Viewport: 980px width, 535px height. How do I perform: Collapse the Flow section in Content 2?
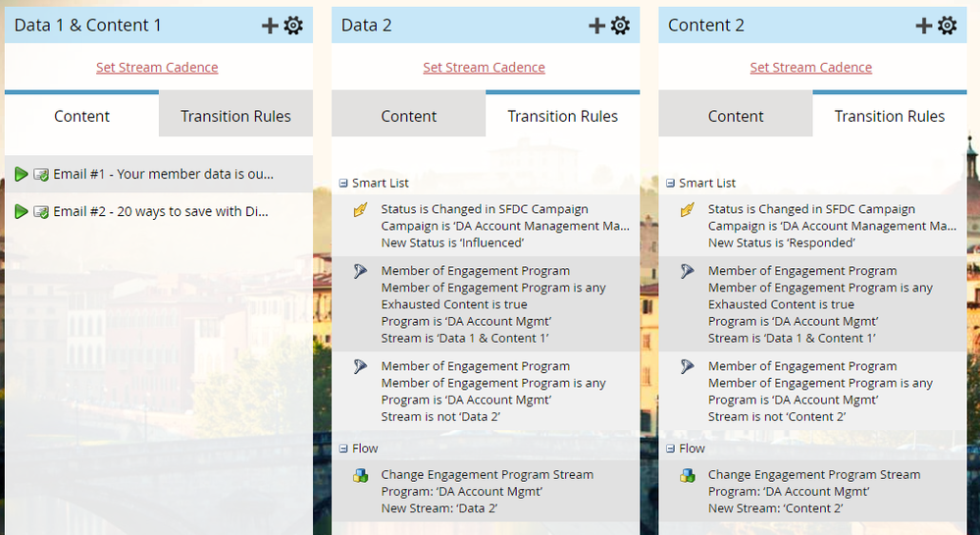(670, 449)
